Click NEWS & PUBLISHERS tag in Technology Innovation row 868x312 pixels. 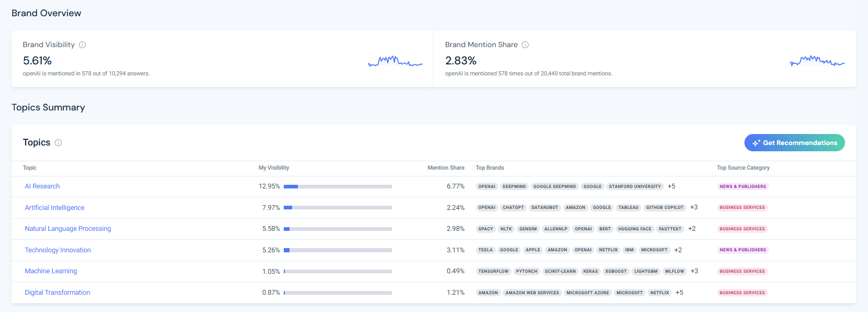point(742,250)
